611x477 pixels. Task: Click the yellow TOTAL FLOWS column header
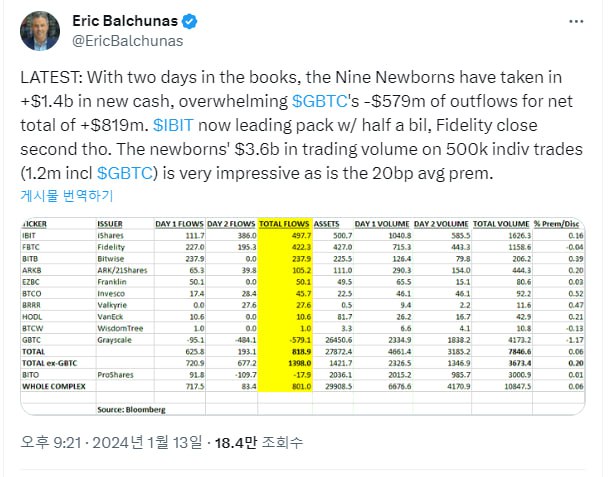tap(284, 224)
